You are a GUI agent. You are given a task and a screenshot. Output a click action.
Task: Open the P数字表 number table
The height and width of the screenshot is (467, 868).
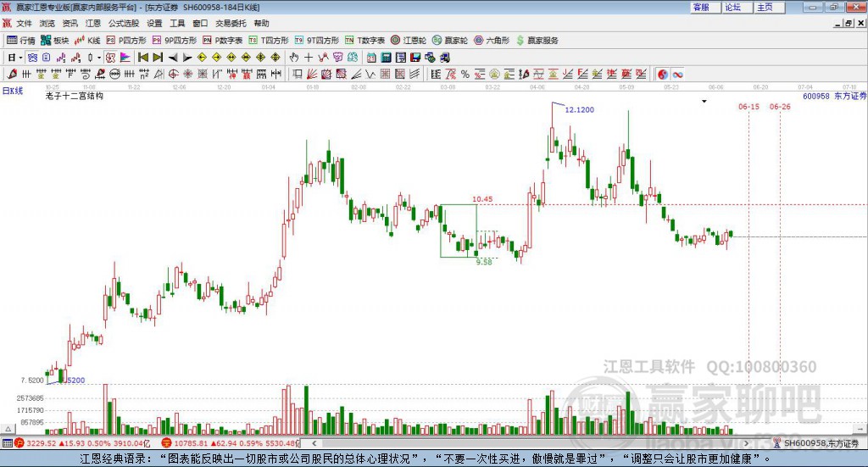pyautogui.click(x=223, y=41)
